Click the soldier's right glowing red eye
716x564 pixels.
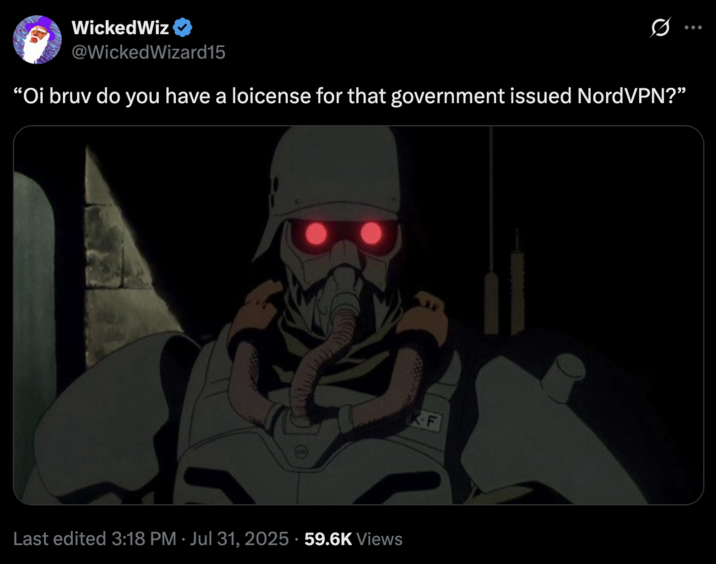[x=371, y=233]
